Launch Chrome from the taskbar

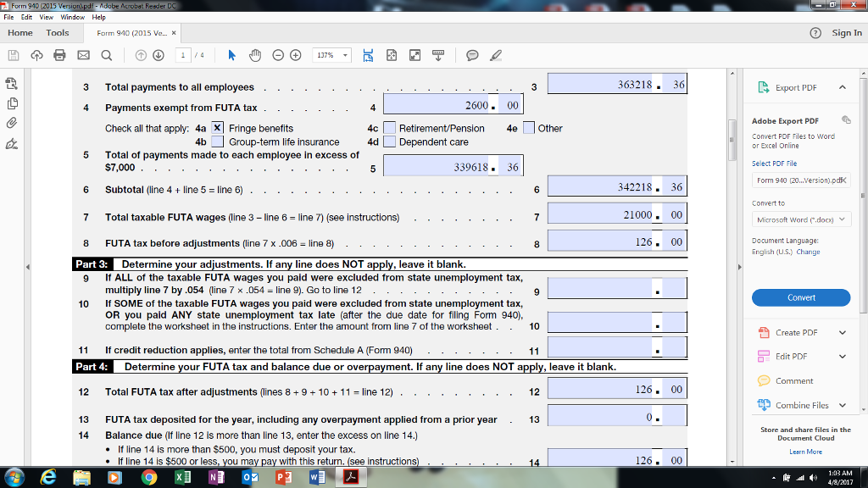pos(149,477)
